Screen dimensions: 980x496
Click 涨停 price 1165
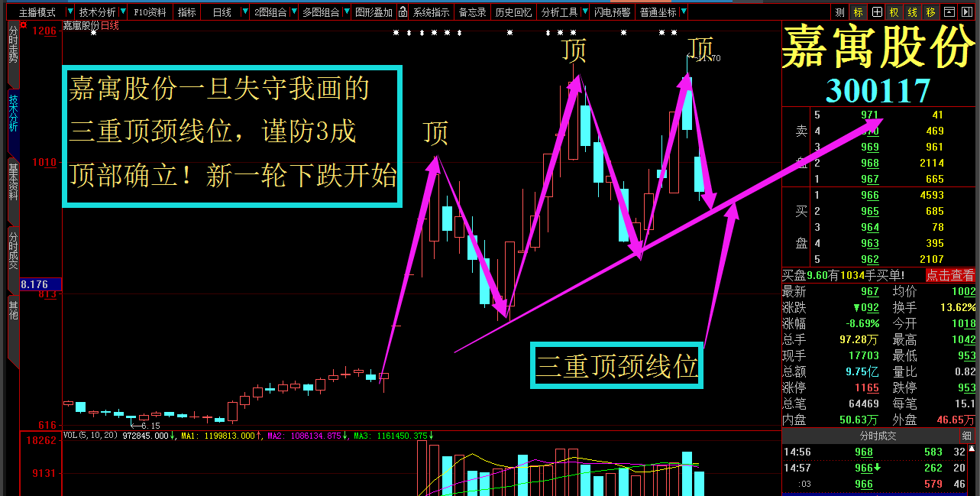[867, 387]
